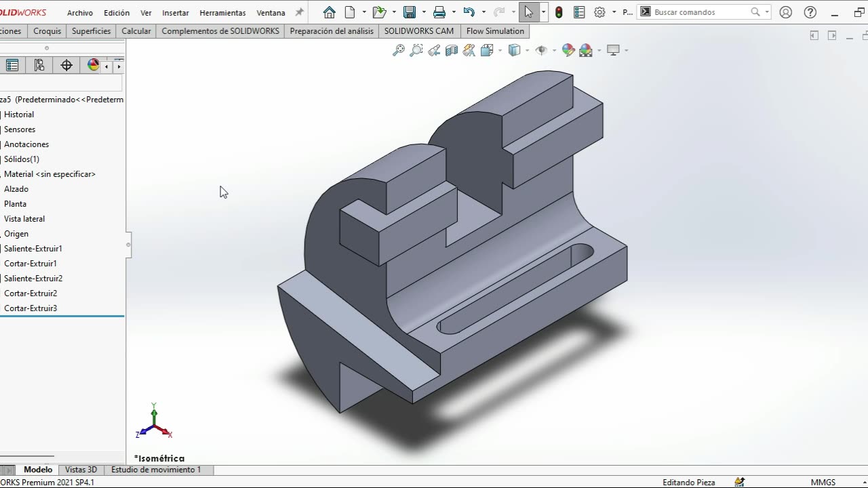
Task: Click the Apply Scene icon
Action: pos(586,50)
